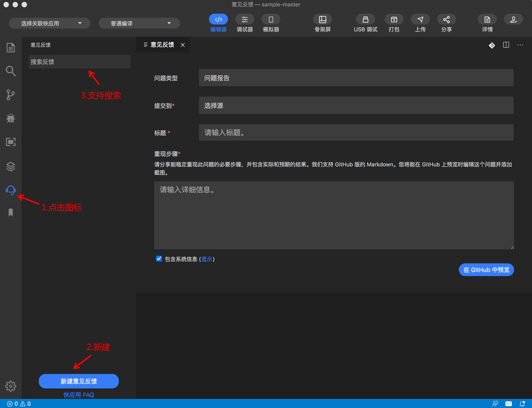Click the 搜索反馈 search input field
The height and width of the screenshot is (408, 532).
[80, 62]
